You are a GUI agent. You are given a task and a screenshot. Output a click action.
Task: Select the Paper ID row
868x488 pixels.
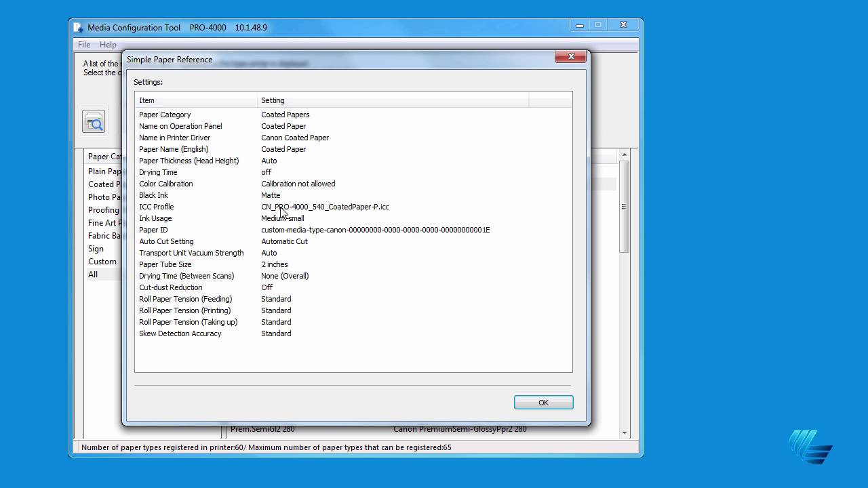pyautogui.click(x=353, y=230)
